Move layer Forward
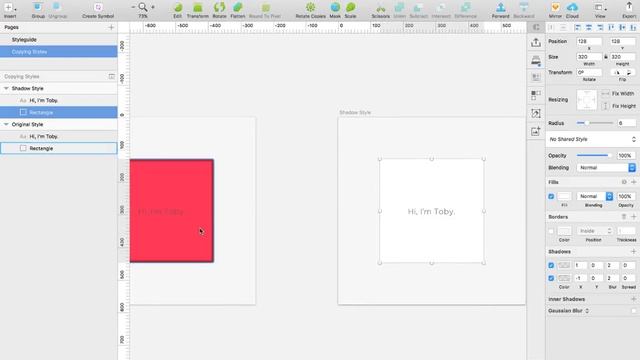Viewport: 640px width, 360px height. tap(500, 10)
